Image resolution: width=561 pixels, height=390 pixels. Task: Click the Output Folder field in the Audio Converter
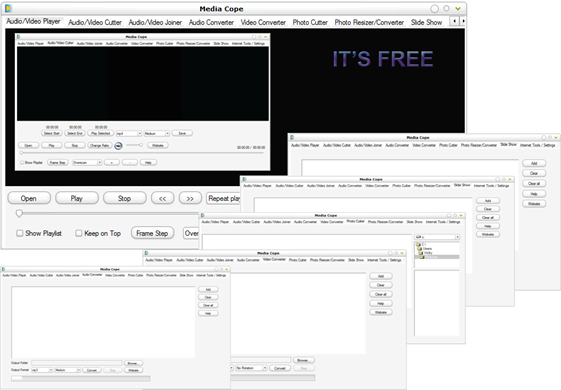(x=77, y=363)
